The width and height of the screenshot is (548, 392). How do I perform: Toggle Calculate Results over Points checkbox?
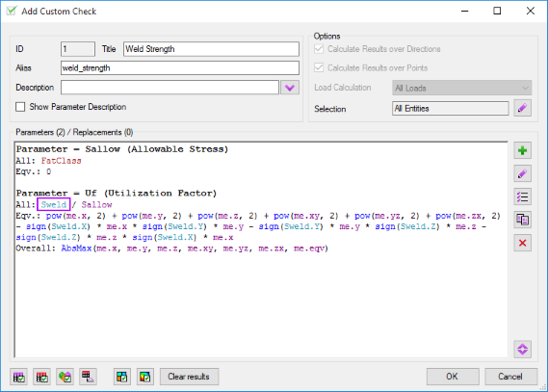click(319, 67)
